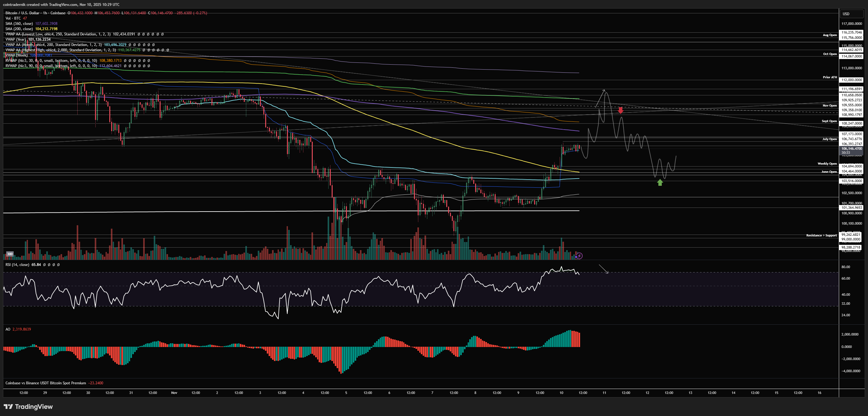Click the Nov date on time axis

pos(174,393)
